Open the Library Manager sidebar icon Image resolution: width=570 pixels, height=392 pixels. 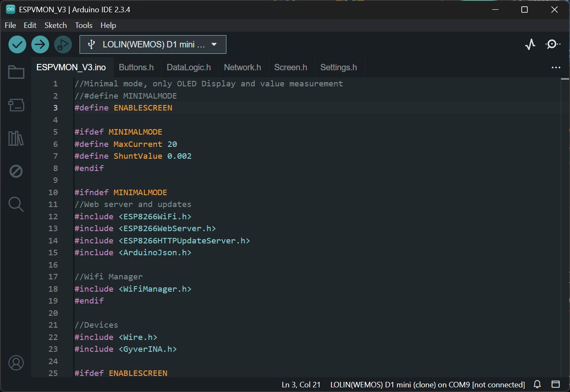[16, 138]
